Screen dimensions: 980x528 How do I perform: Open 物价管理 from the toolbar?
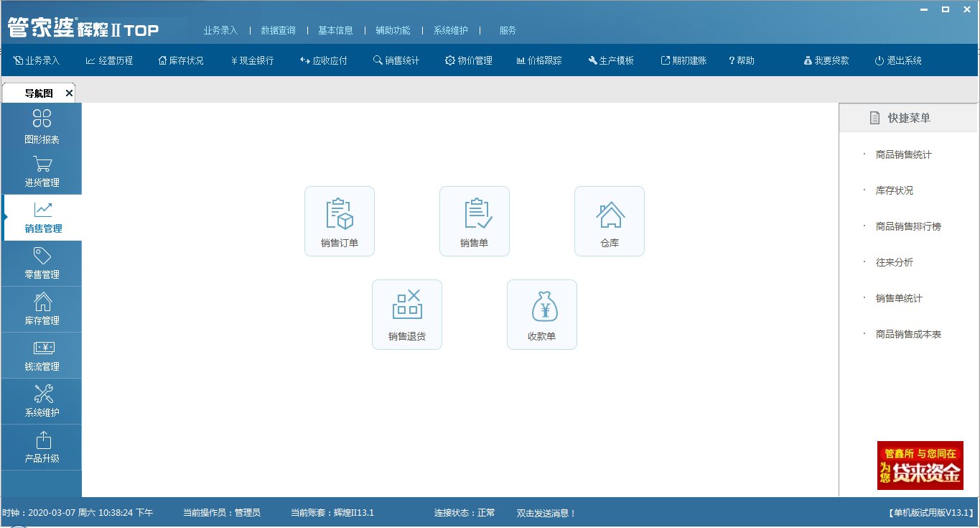coord(469,61)
